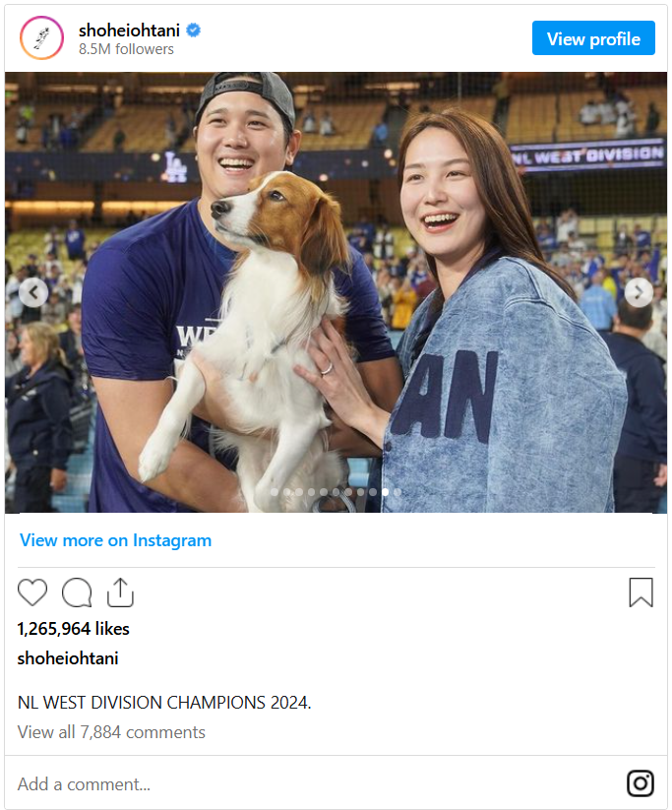Viewport: 672px width, 810px height.
Task: Expand View all 7,884 comments
Action: [111, 732]
